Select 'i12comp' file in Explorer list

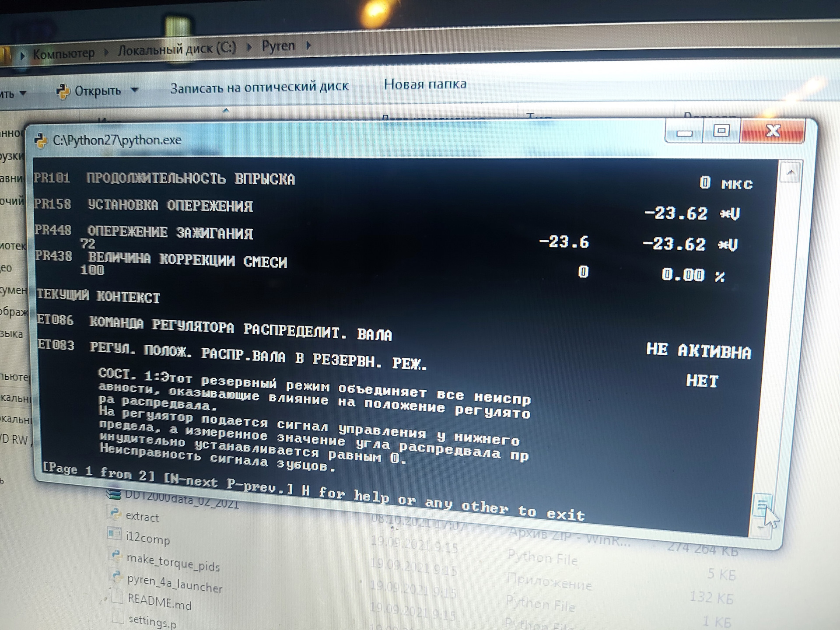coord(147,538)
